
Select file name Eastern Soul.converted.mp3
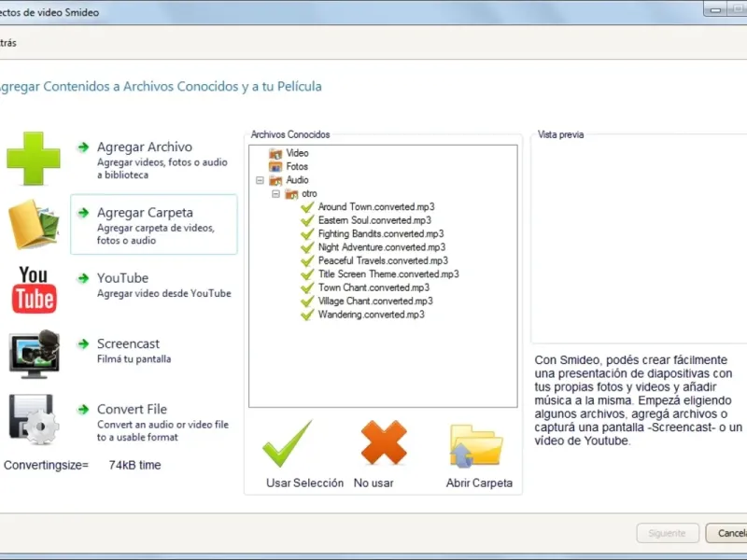tap(374, 220)
